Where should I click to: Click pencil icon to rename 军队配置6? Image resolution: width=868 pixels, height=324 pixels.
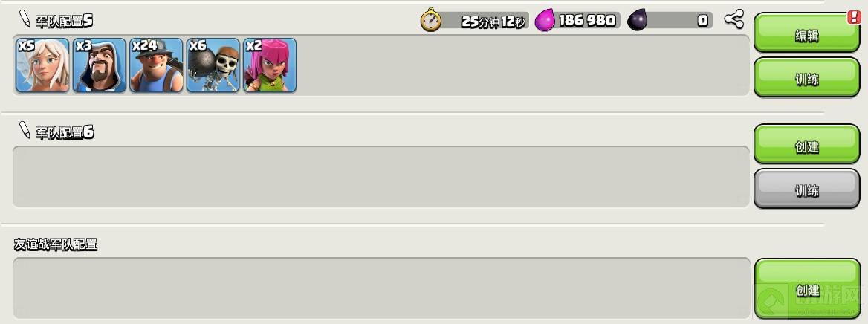(24, 130)
